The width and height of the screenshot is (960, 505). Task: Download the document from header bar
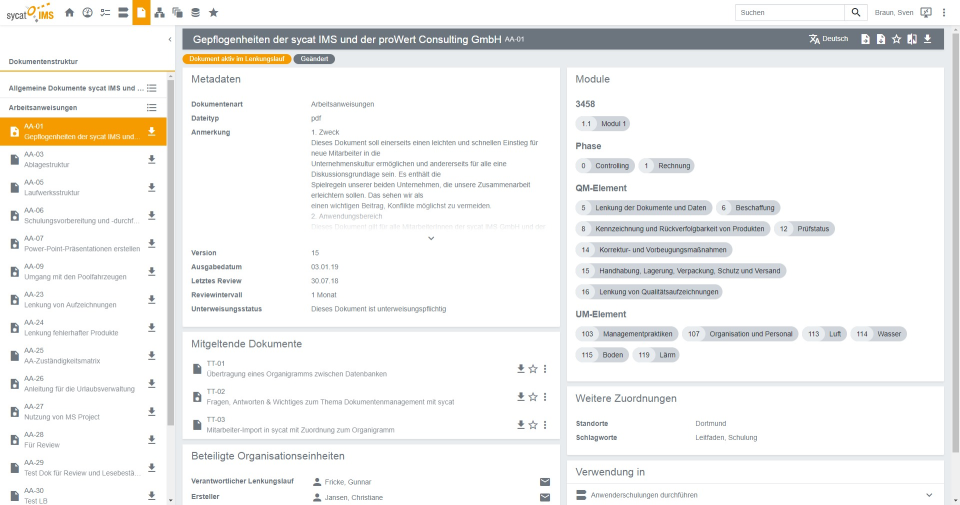[x=928, y=39]
